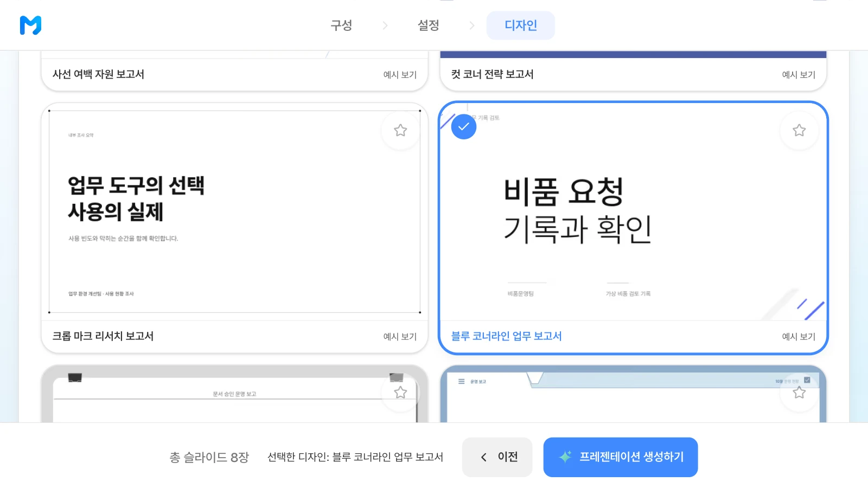Star the 문서 승인 운영 보고 template
The image size is (868, 488).
coord(400,392)
